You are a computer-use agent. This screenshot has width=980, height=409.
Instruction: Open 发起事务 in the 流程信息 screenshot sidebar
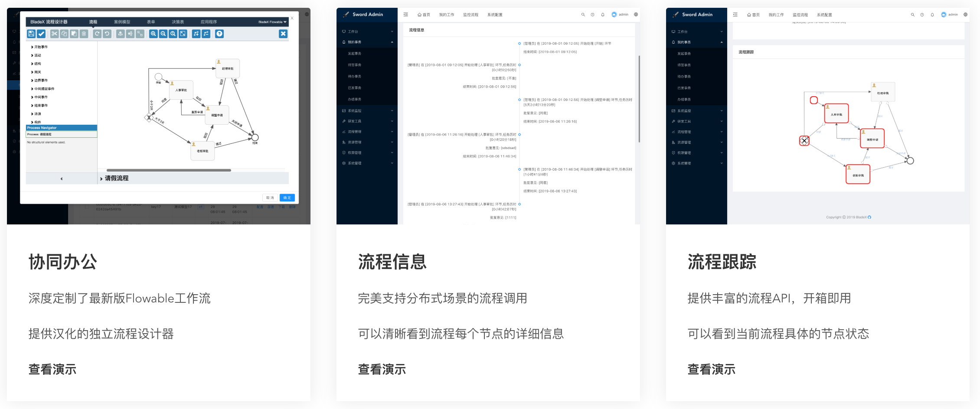(355, 54)
